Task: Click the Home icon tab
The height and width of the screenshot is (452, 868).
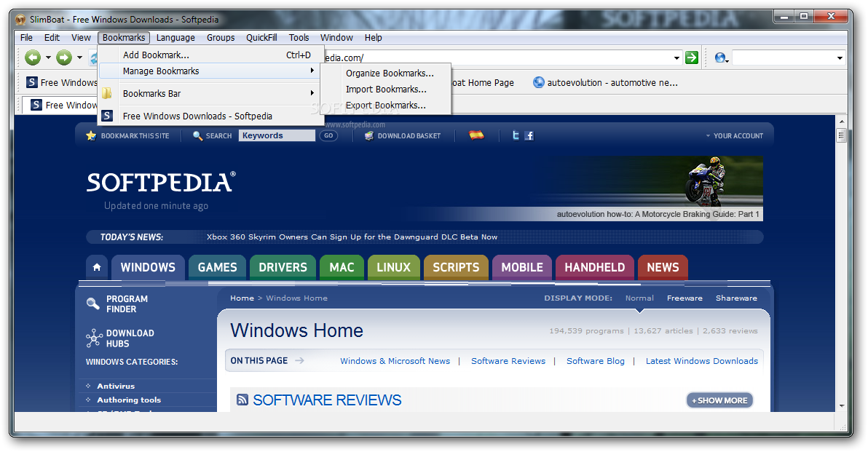Action: point(97,267)
